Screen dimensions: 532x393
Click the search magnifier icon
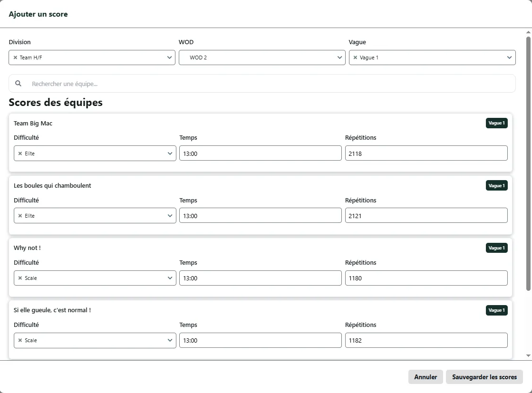pos(19,84)
